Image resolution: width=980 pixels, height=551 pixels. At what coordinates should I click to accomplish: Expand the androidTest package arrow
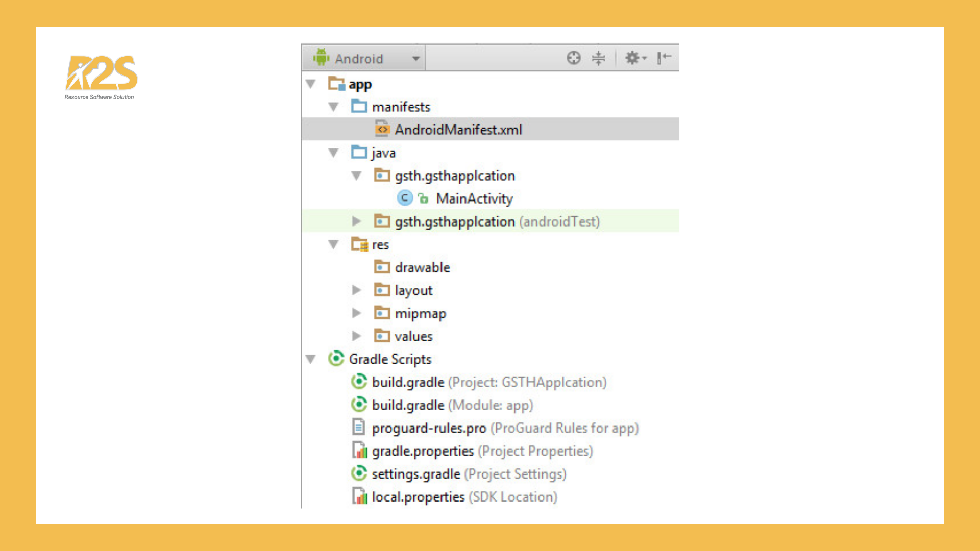pyautogui.click(x=356, y=221)
